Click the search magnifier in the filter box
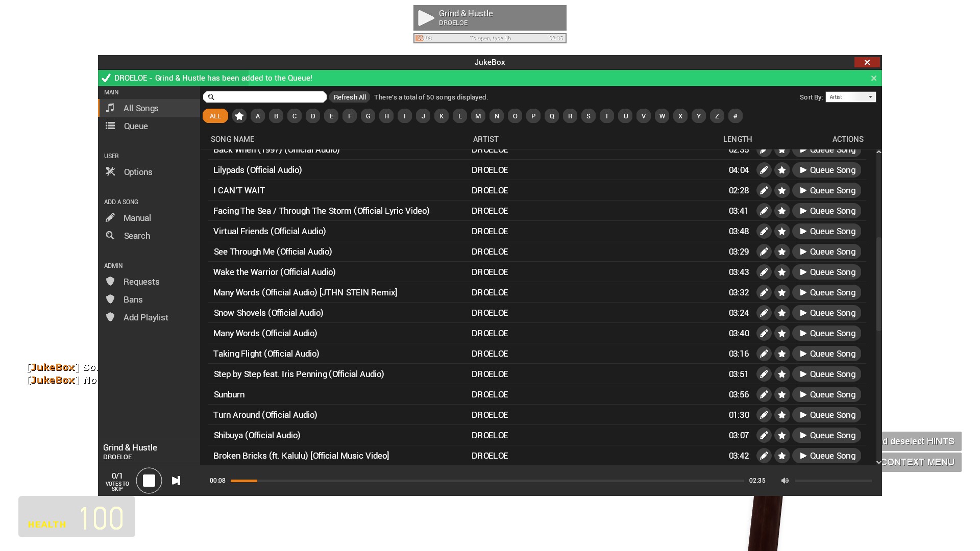Image resolution: width=980 pixels, height=551 pixels. [x=211, y=97]
